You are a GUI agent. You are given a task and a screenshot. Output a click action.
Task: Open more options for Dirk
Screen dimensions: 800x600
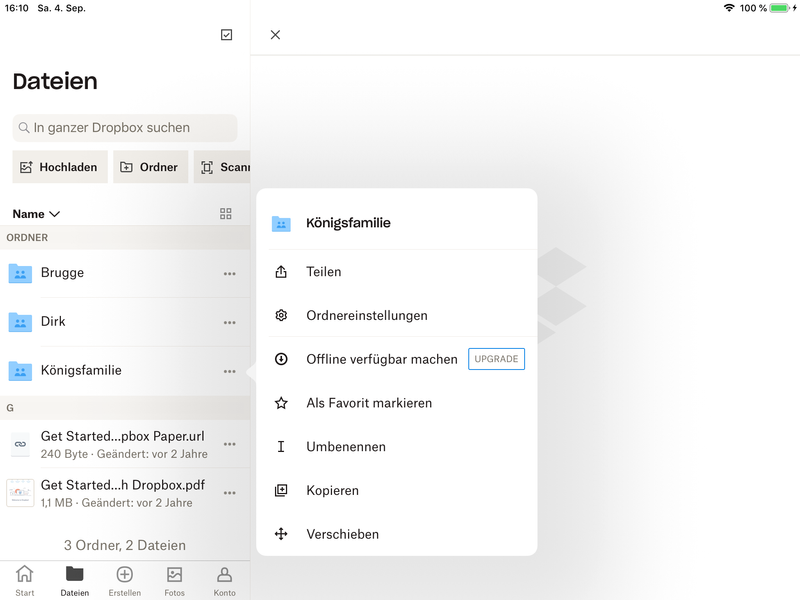230,323
